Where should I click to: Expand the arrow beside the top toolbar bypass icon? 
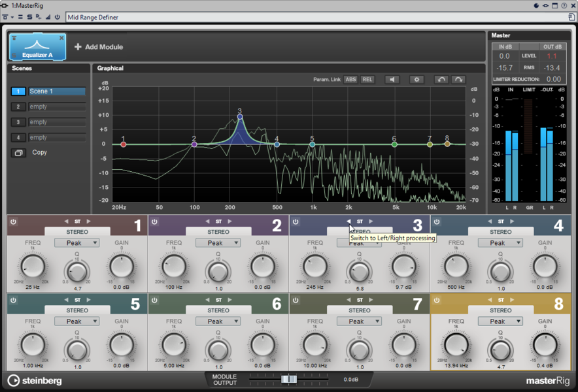pos(12,18)
